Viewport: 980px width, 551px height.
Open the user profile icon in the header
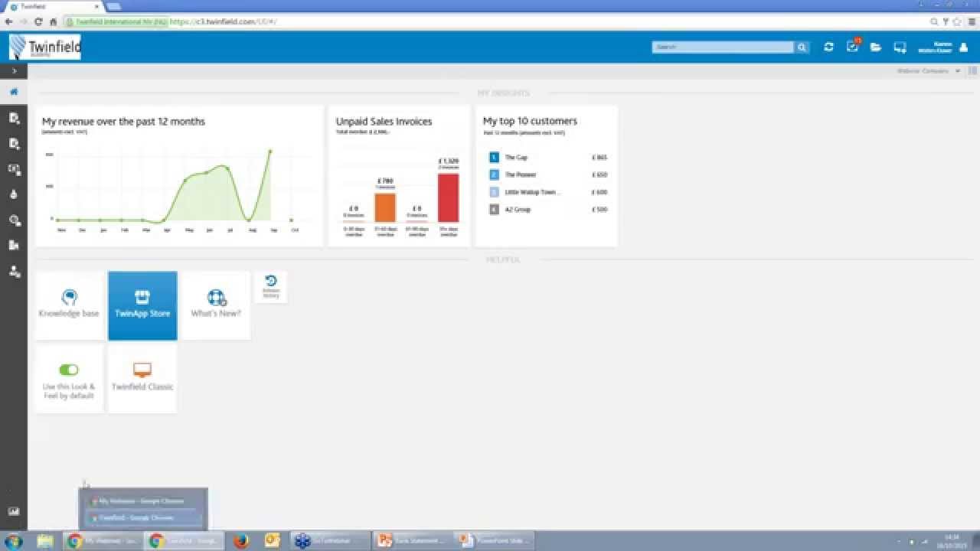tap(963, 47)
